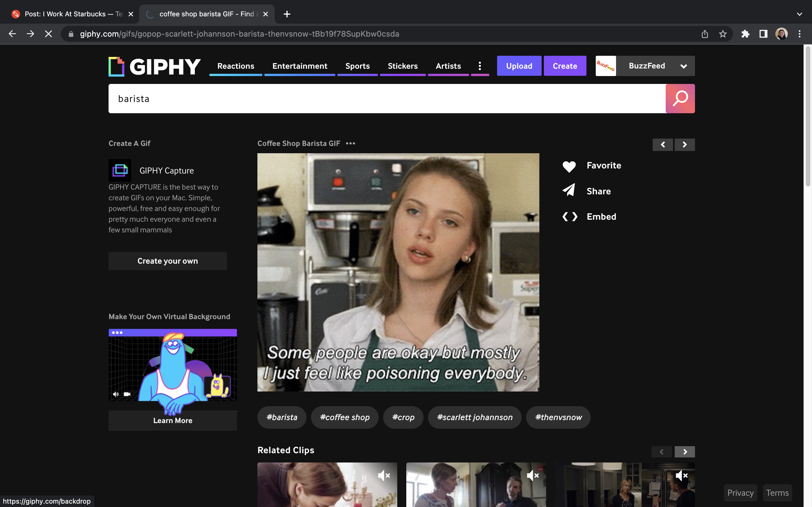Click the Embed code brackets icon

click(570, 217)
